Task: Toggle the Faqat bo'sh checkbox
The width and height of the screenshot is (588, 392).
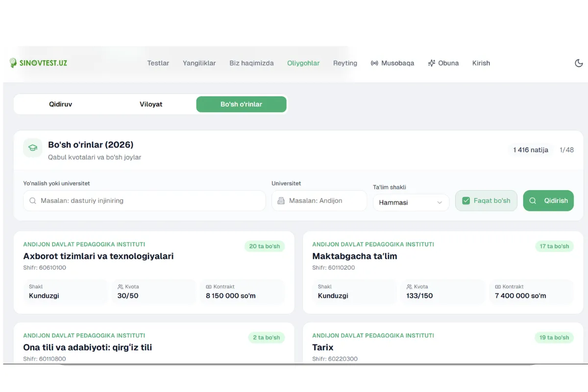Action: click(x=466, y=201)
